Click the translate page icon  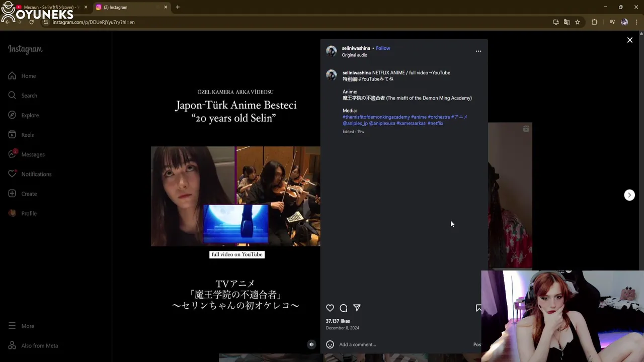point(567,22)
